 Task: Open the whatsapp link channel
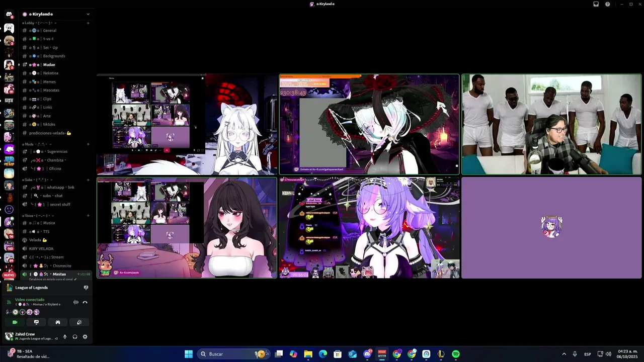[x=56, y=188]
